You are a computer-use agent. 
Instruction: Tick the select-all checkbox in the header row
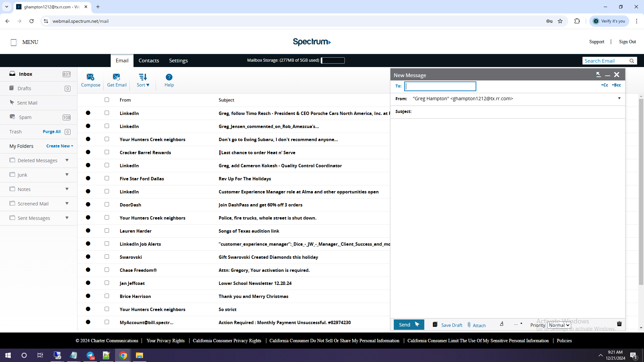107,100
